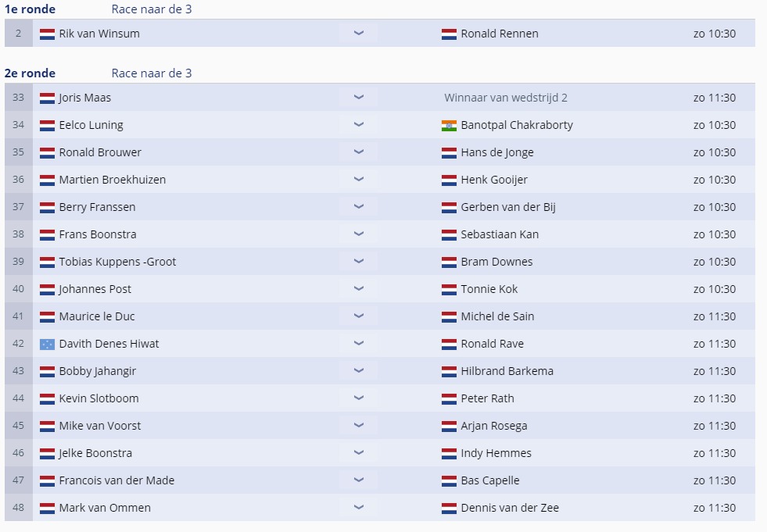Screen dimensions: 767x532
Task: Click Winnaar van wedstrijd 2 text
Action: pyautogui.click(x=506, y=98)
